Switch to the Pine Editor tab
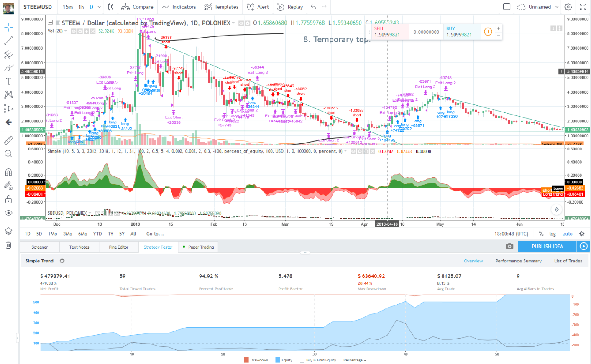The image size is (591, 364). [x=119, y=247]
